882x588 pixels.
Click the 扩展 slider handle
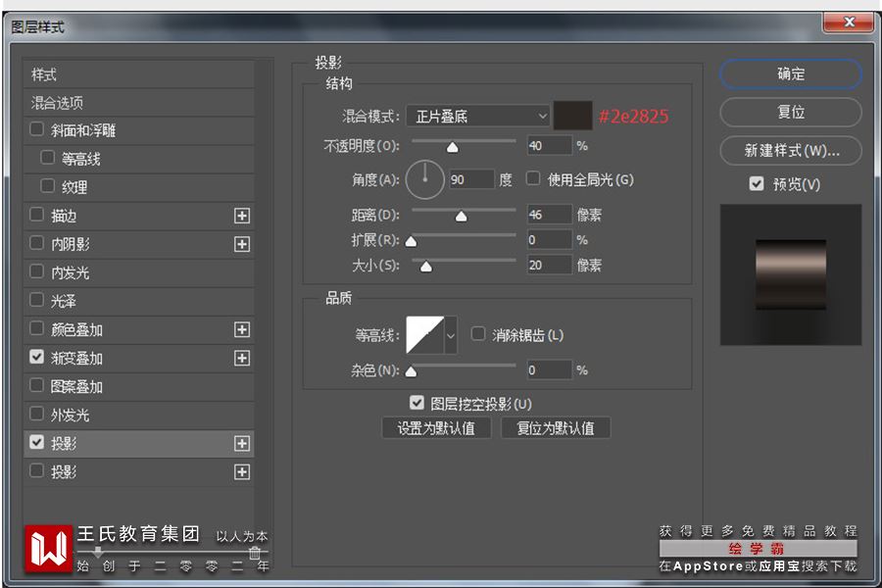click(x=412, y=241)
